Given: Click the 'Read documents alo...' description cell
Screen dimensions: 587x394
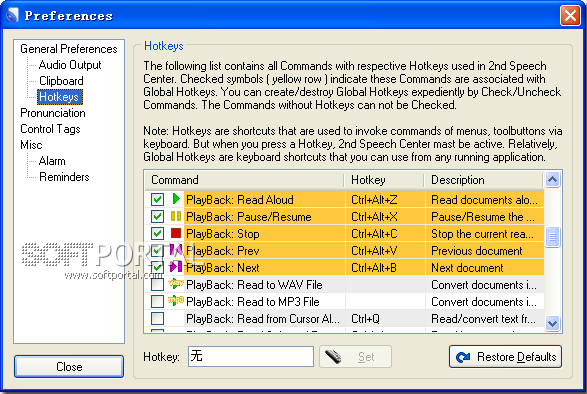Looking at the screenshot, I should 485,200.
